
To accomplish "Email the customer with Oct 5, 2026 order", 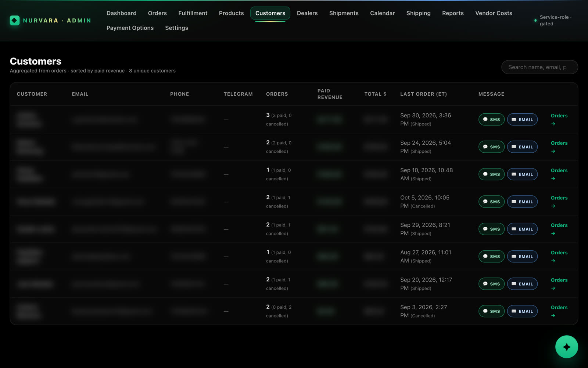I will 522,202.
